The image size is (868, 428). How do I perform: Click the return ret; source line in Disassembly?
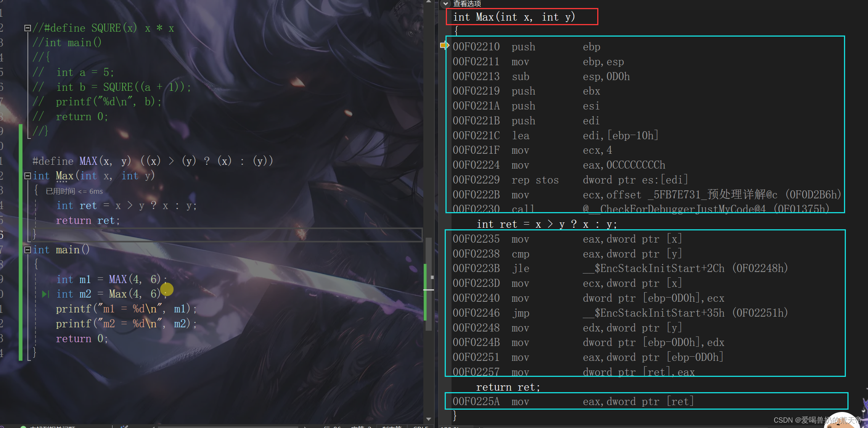pyautogui.click(x=508, y=387)
